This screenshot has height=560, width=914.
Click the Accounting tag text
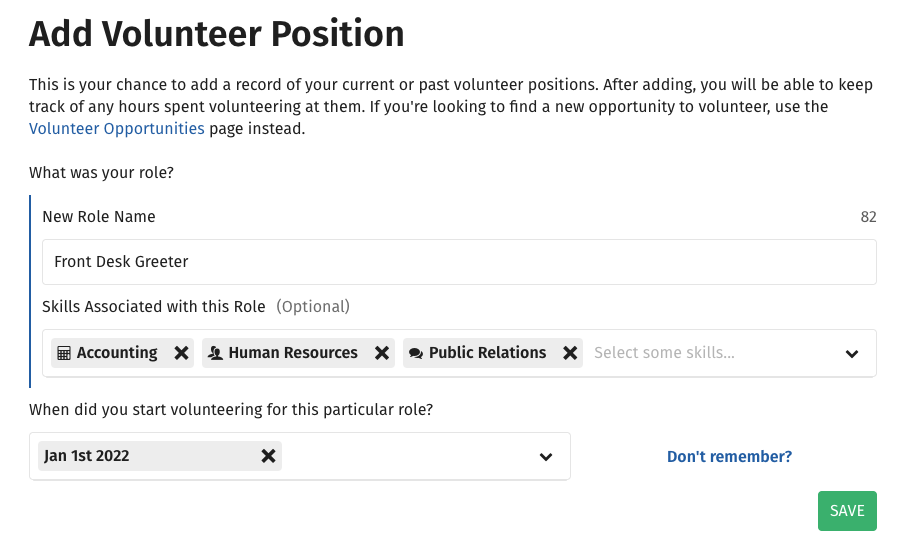(x=117, y=353)
